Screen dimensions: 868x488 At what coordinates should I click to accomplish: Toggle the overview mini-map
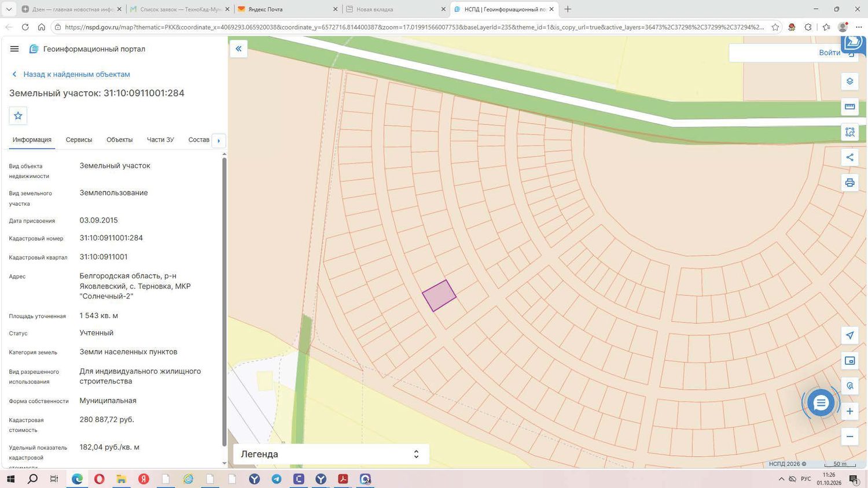click(x=849, y=361)
